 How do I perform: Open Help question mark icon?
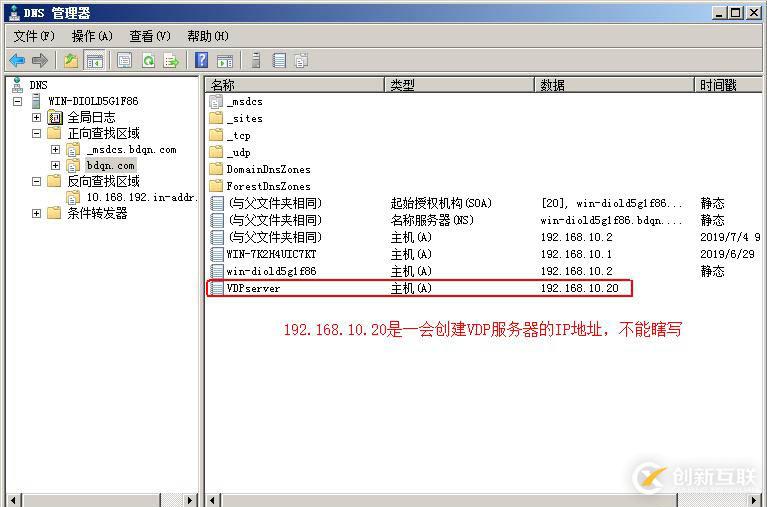[202, 61]
